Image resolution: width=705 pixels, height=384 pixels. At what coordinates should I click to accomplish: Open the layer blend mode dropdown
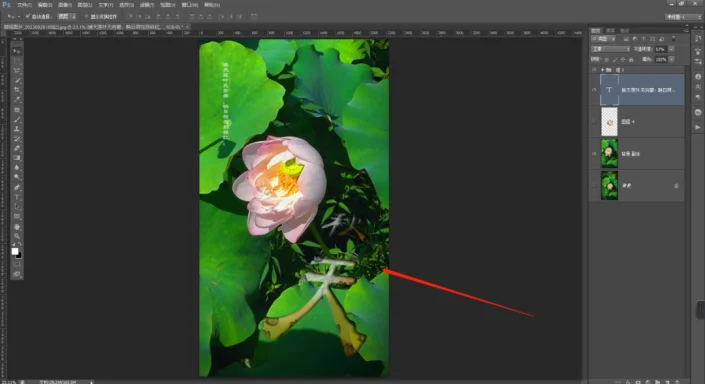coord(611,49)
